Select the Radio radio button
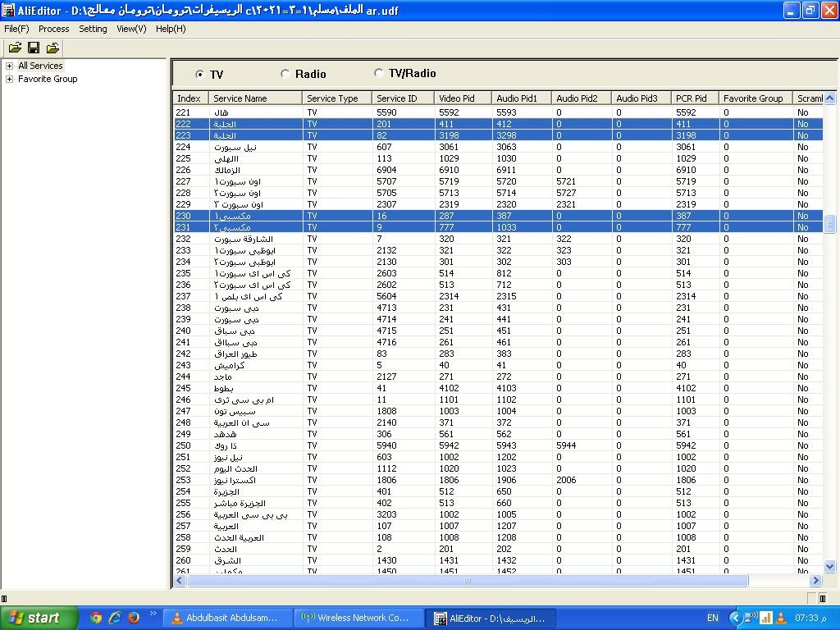 (x=285, y=74)
